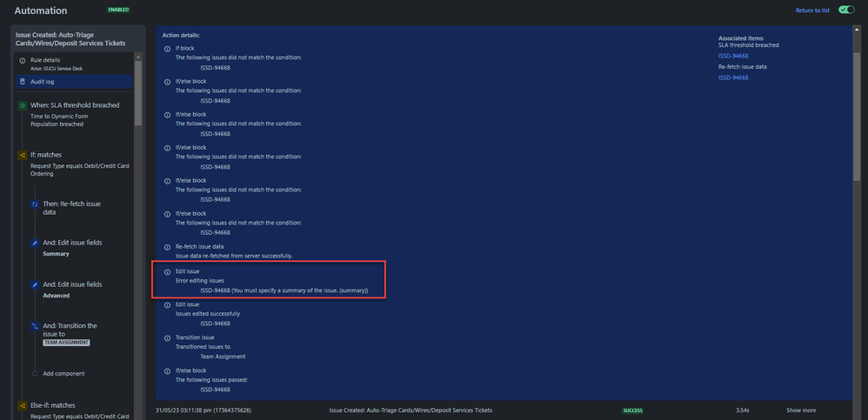868x420 pixels.
Task: Open the Audit log section
Action: click(x=74, y=82)
